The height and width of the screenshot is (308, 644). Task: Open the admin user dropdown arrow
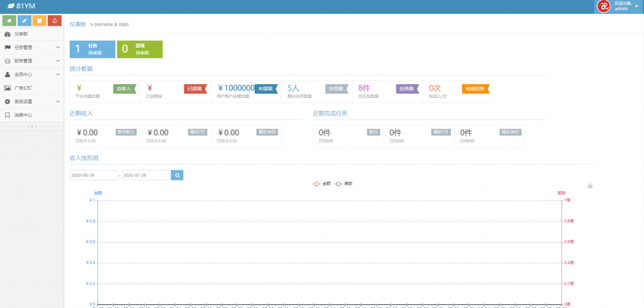(x=636, y=6)
